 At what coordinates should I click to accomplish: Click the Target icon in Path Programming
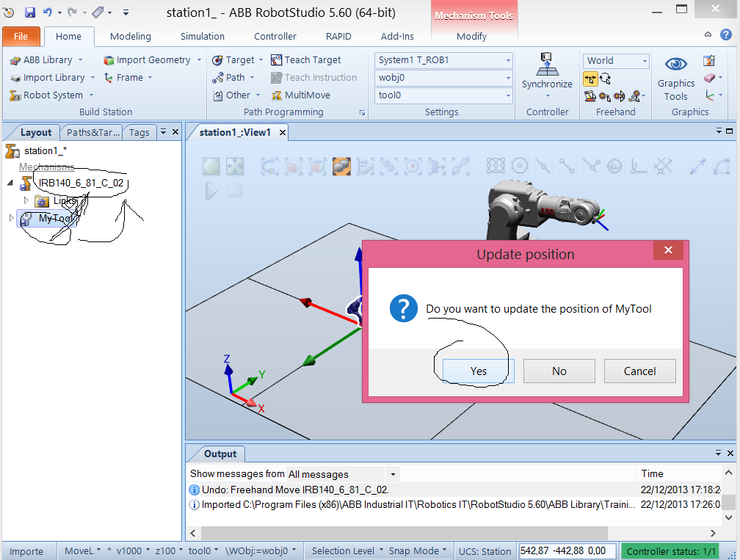coord(217,60)
